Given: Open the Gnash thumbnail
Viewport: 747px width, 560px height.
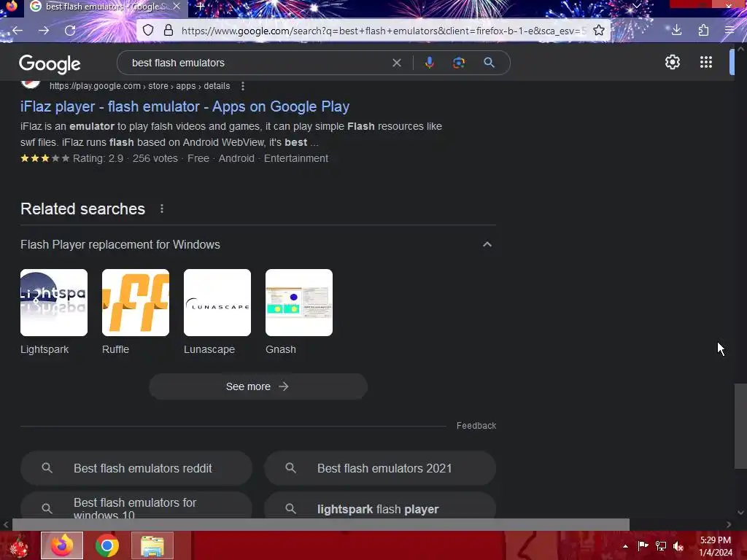Looking at the screenshot, I should (299, 303).
